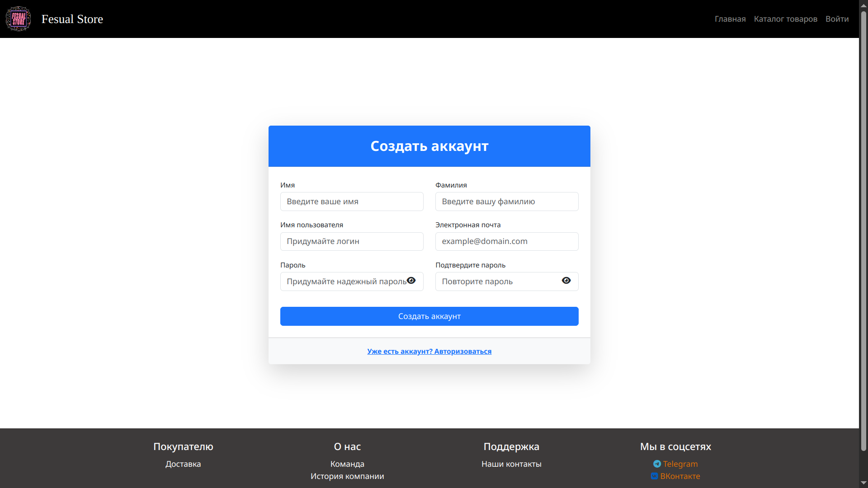This screenshot has width=868, height=488.
Task: Show password in the Пароль field
Action: (411, 281)
